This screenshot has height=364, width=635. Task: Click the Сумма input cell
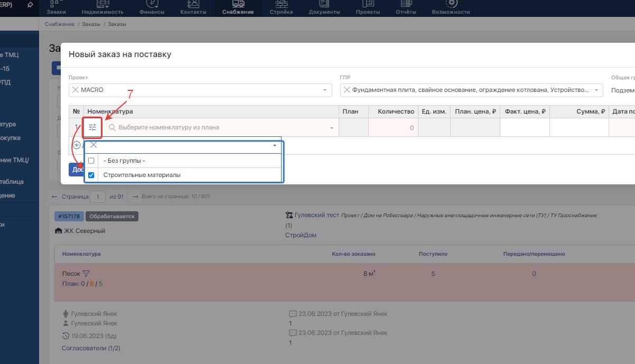click(579, 127)
